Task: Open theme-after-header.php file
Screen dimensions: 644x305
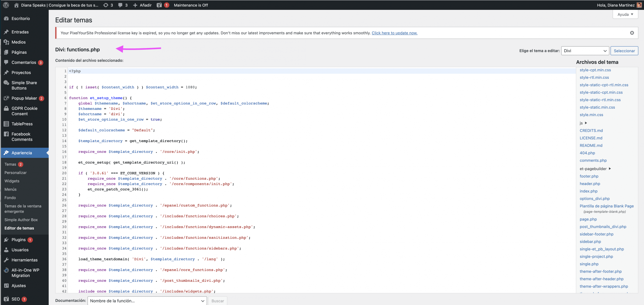Action: click(x=602, y=279)
